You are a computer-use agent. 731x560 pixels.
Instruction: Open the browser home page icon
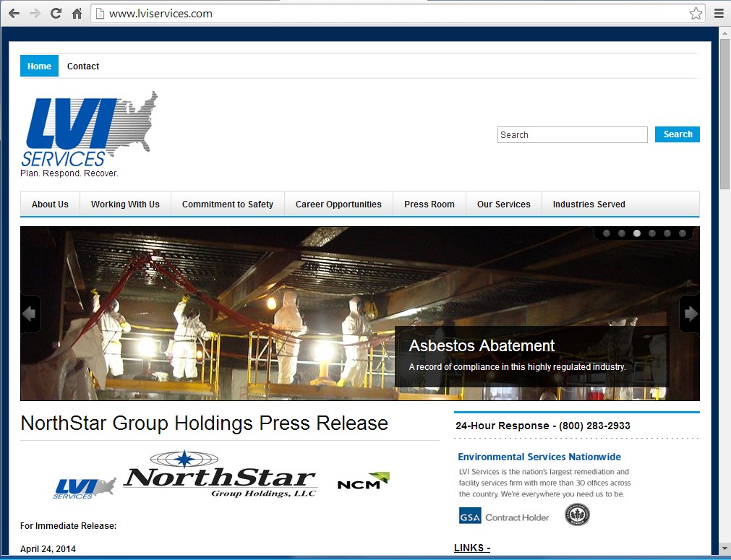[77, 14]
